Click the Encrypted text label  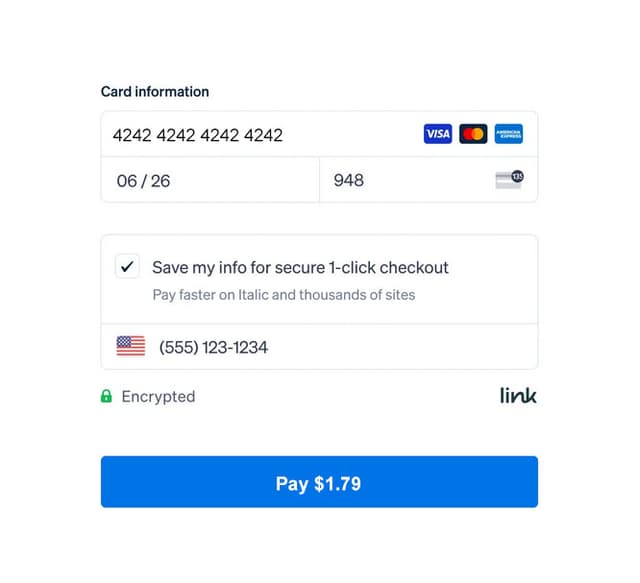pyautogui.click(x=158, y=397)
